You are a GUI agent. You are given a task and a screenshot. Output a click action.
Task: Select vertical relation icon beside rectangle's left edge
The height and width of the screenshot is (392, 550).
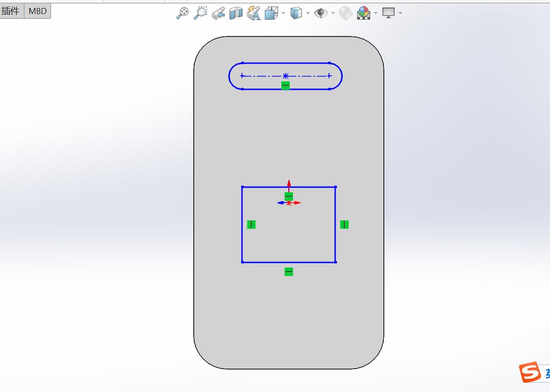[251, 224]
